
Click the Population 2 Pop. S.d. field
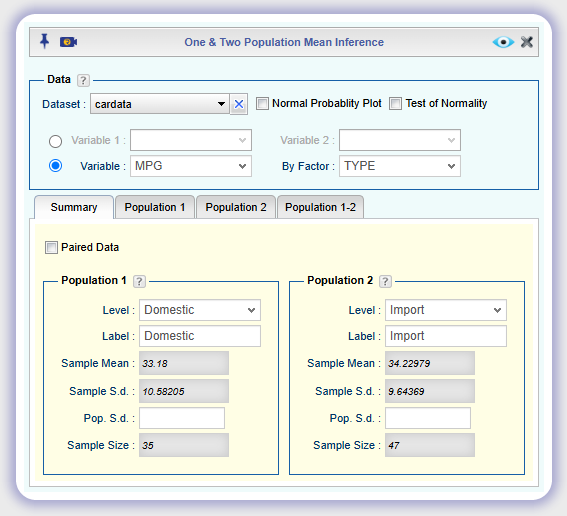[x=428, y=418]
